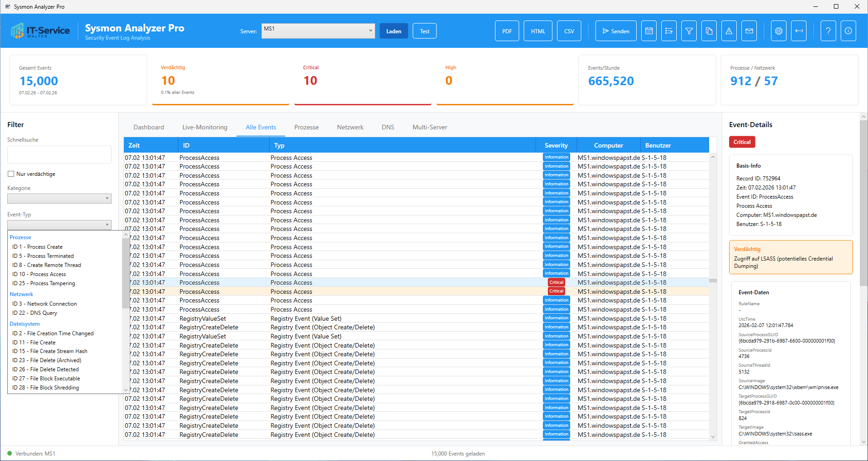The height and width of the screenshot is (461, 868).
Task: Click the Schnellsuche input field
Action: (x=59, y=154)
